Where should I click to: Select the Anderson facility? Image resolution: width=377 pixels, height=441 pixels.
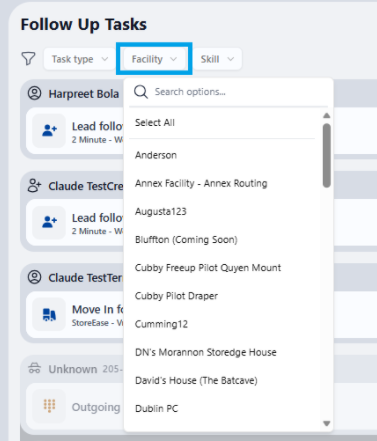click(x=156, y=155)
